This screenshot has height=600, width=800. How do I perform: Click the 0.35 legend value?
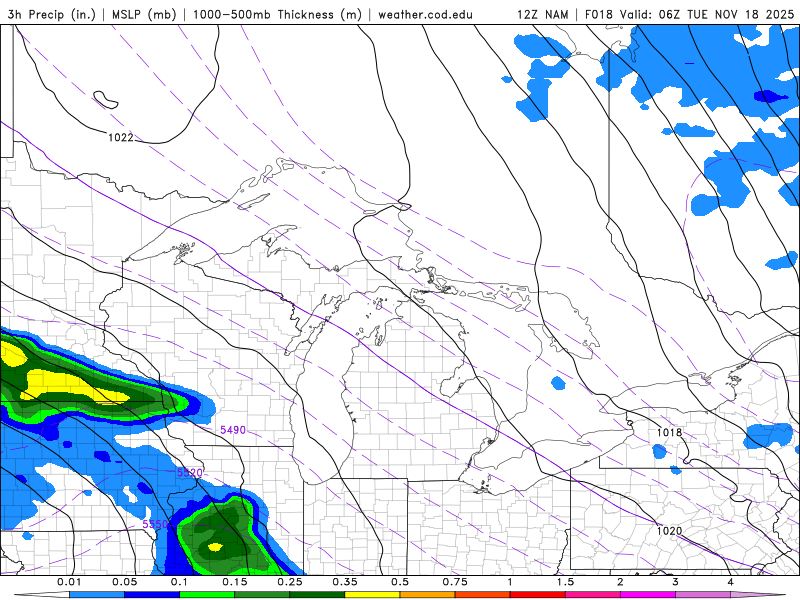[x=345, y=582]
